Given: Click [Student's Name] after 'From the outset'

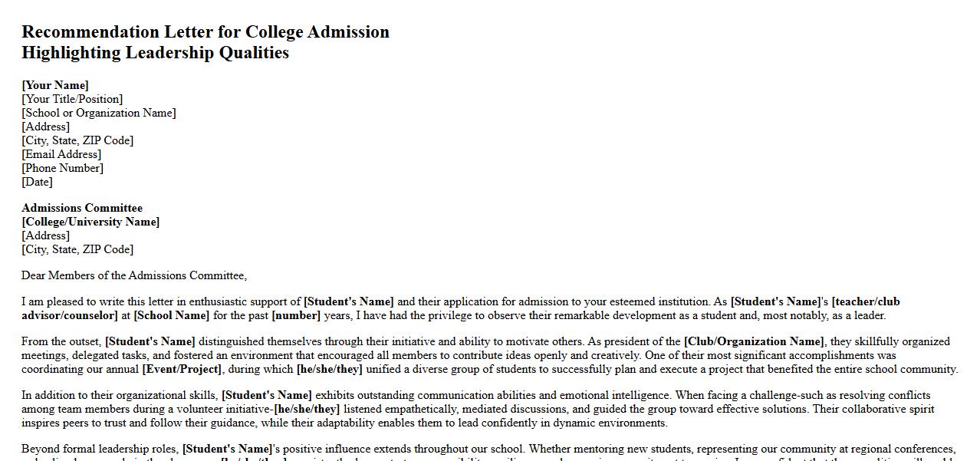Looking at the screenshot, I should click(150, 341).
